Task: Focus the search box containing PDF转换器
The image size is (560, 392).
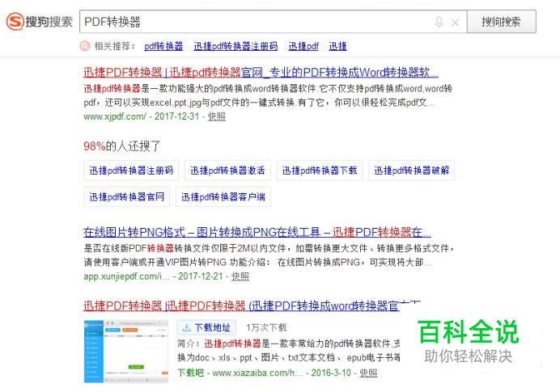Action: (274, 22)
